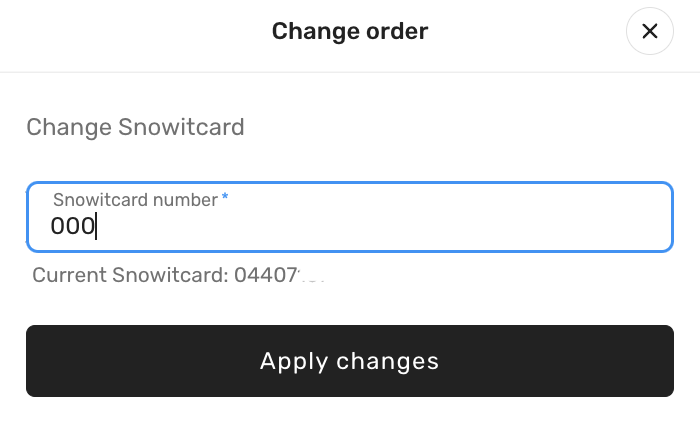The width and height of the screenshot is (700, 426).
Task: Click inside the blue-outlined text box
Action: [350, 217]
